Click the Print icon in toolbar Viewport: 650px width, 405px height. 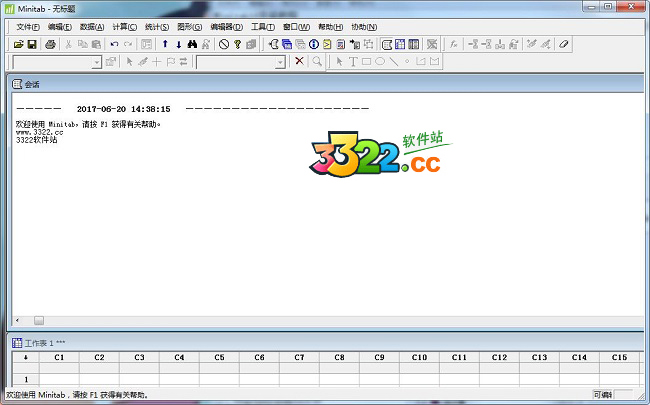pos(50,44)
